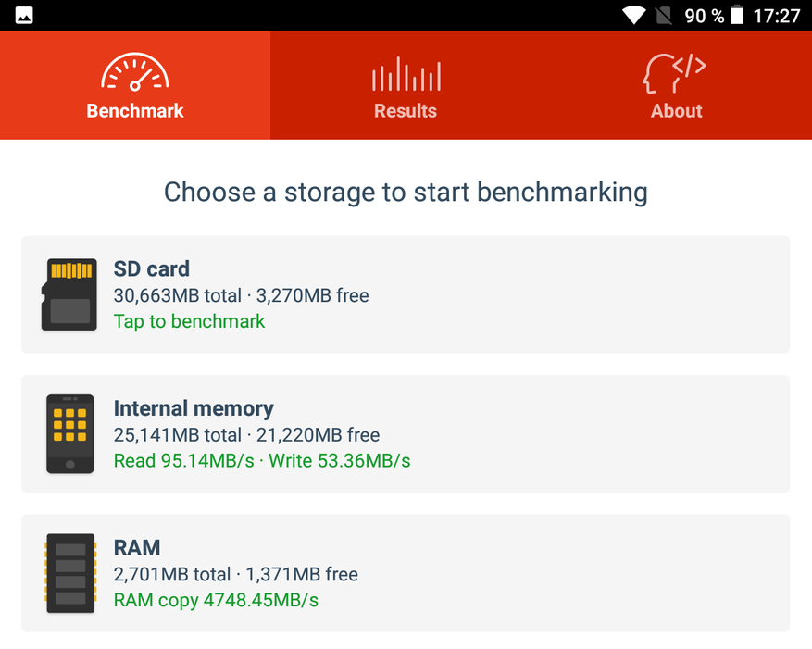The width and height of the screenshot is (812, 649).
Task: Open the Benchmark tab
Action: [134, 85]
